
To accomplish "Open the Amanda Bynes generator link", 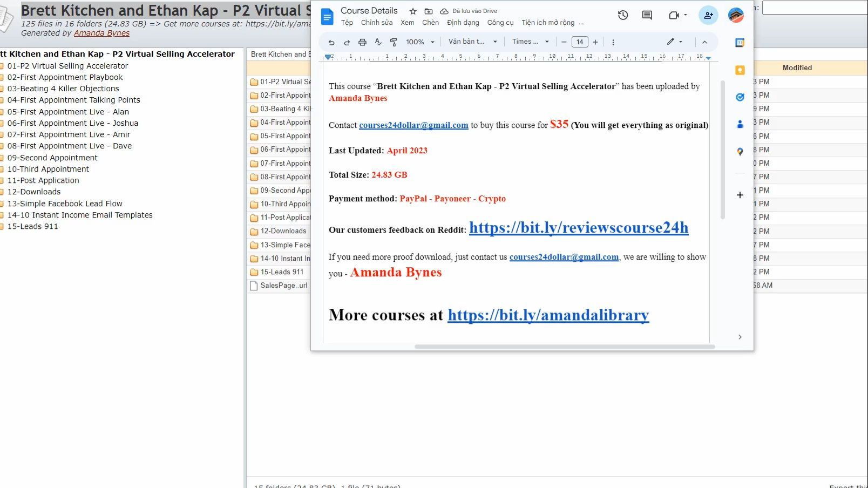I will [101, 33].
